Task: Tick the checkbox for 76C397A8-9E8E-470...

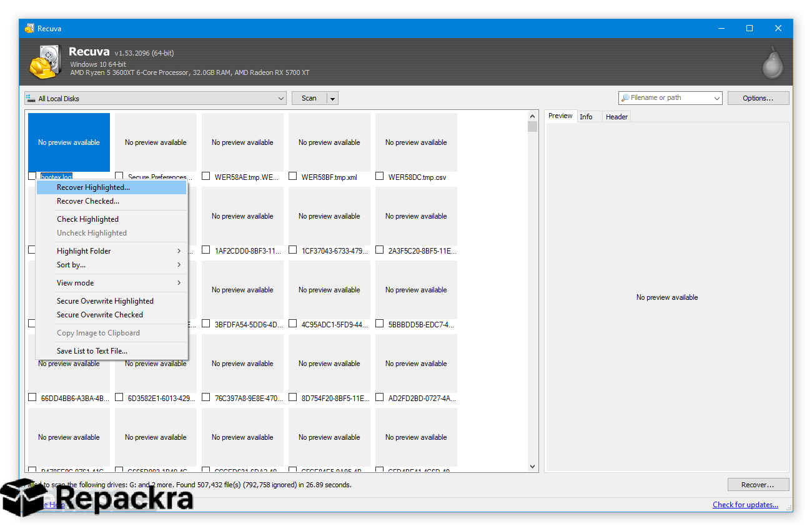Action: point(205,398)
